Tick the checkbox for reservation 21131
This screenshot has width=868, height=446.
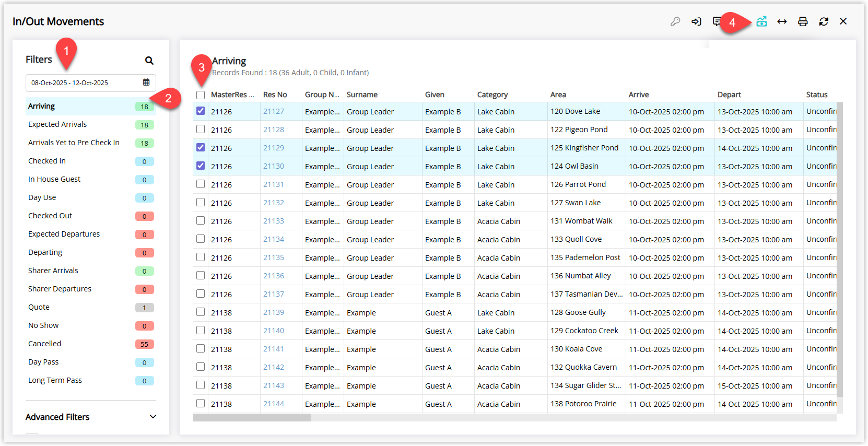[x=201, y=184]
